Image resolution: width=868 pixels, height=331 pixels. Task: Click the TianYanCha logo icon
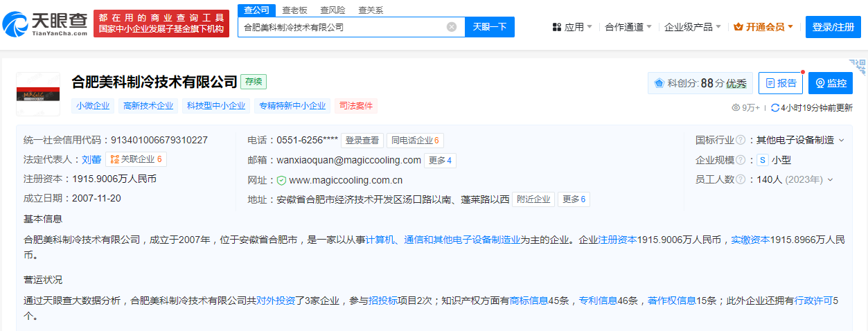click(x=15, y=24)
